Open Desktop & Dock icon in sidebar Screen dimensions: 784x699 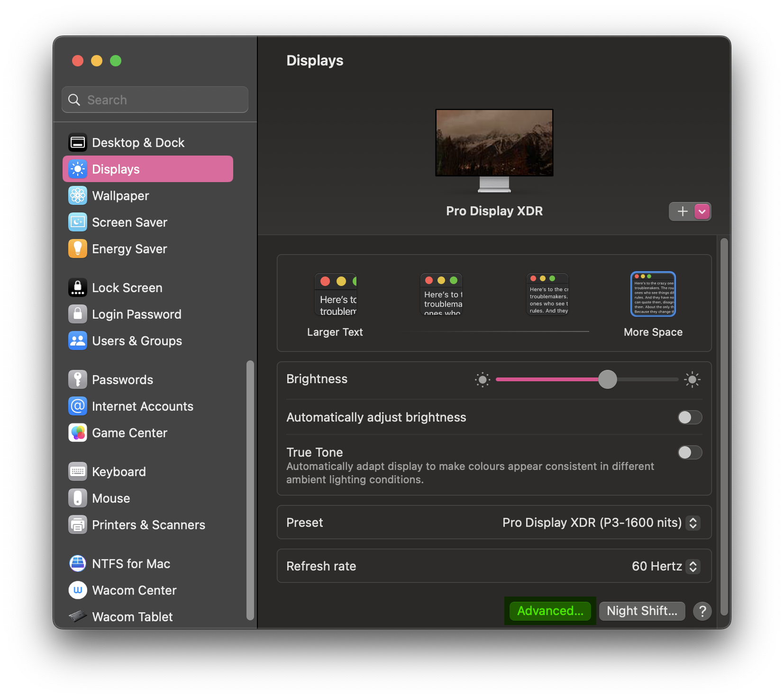pyautogui.click(x=78, y=142)
